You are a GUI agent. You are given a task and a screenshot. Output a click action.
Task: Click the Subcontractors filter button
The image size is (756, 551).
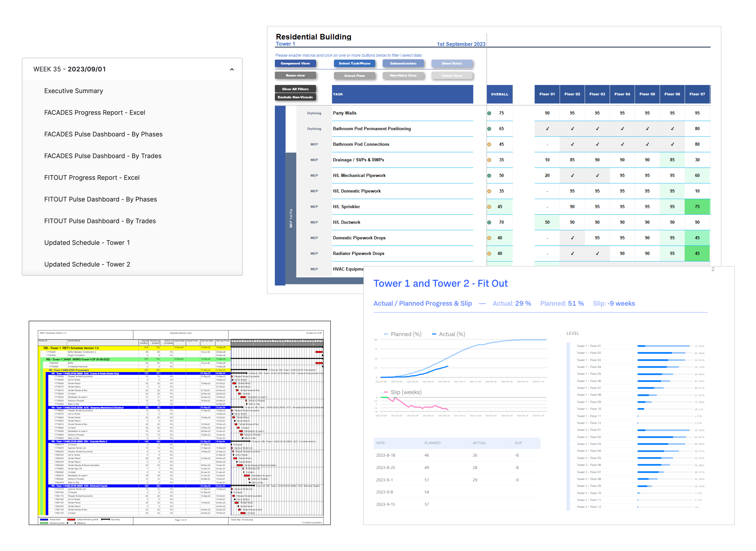click(x=403, y=63)
